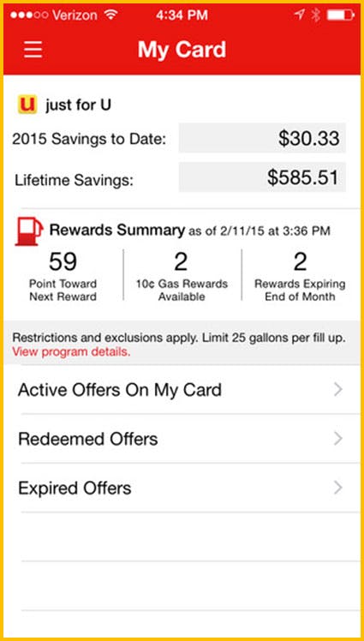The height and width of the screenshot is (641, 364).
Task: Open the hamburger menu icon
Action: click(x=33, y=50)
